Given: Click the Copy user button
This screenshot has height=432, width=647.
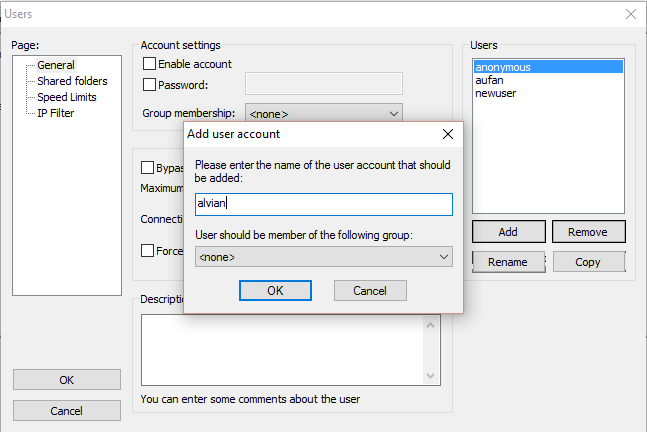Looking at the screenshot, I should coord(588,262).
